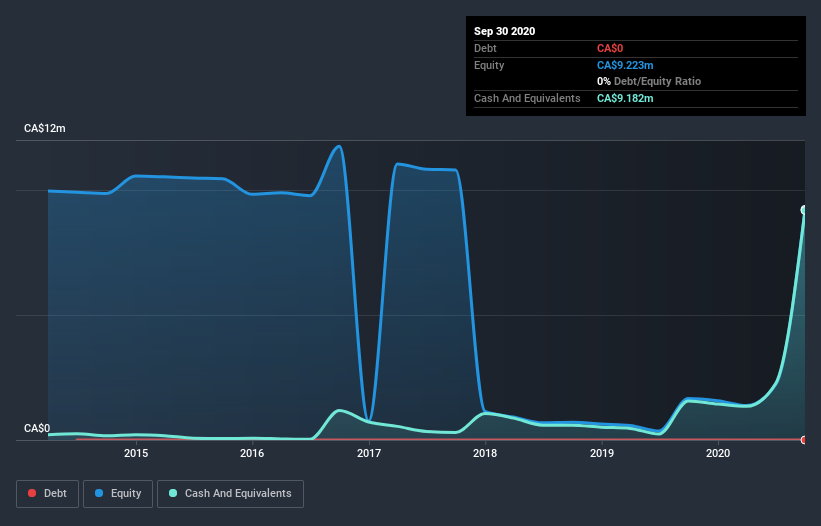The image size is (821, 526).
Task: Click the 2020 x-axis label
Action: pyautogui.click(x=718, y=453)
